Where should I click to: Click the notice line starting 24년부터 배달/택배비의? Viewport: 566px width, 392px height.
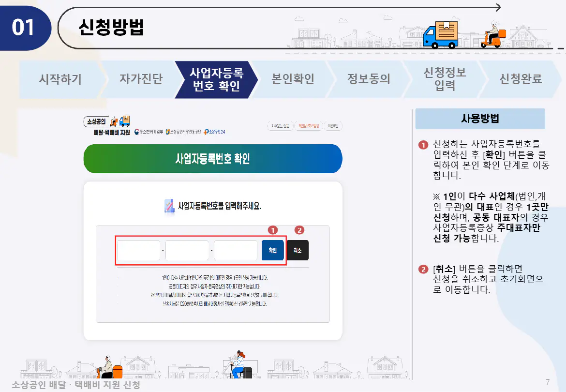pos(214,295)
